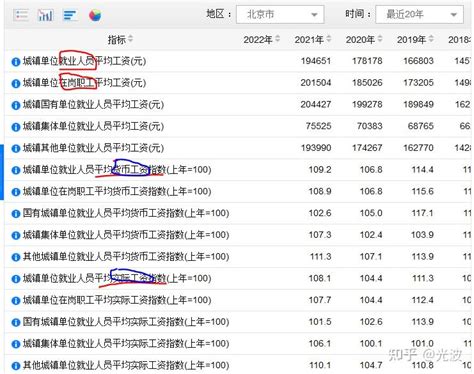Show data as column bar chart
Image resolution: width=474 pixels, height=374 pixels.
pyautogui.click(x=45, y=15)
